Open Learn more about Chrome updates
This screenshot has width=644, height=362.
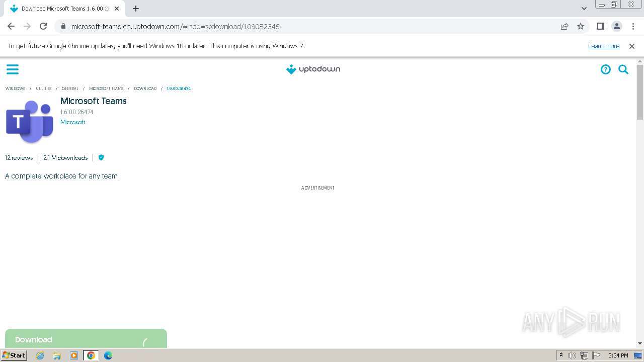pos(604,46)
